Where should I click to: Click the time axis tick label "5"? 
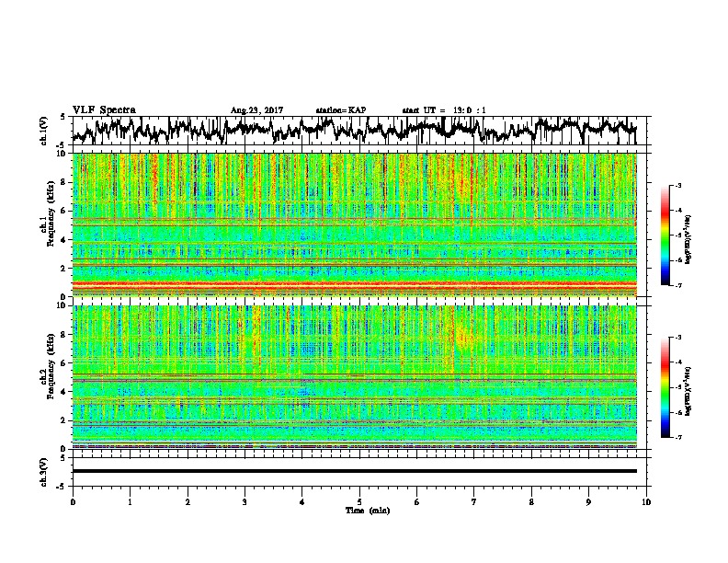pos(359,502)
